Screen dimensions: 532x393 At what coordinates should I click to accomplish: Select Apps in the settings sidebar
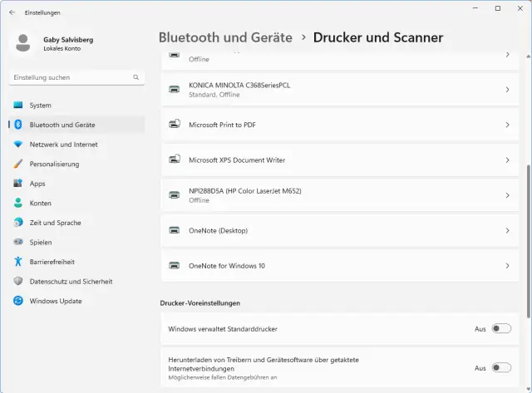coord(37,184)
